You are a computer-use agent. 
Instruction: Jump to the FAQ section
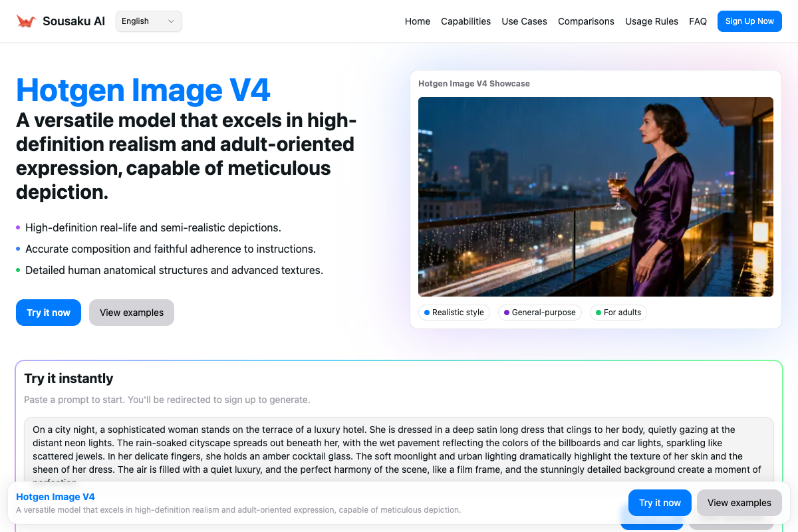tap(698, 21)
